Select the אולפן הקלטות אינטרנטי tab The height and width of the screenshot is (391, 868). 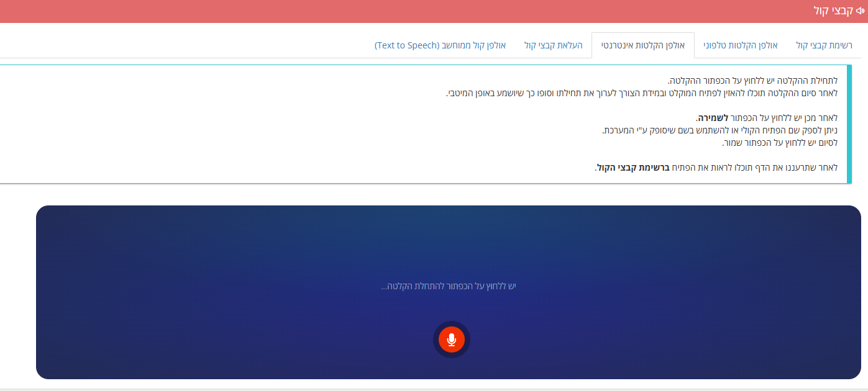643,45
